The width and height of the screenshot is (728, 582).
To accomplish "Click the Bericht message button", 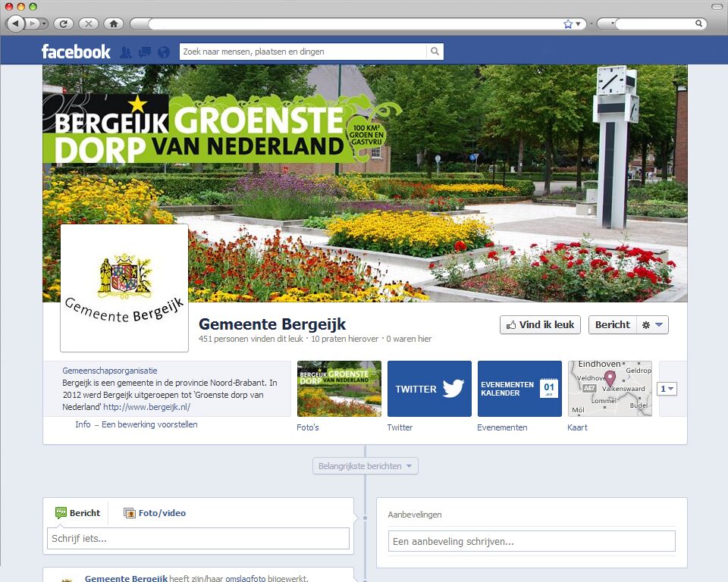I will coord(613,325).
